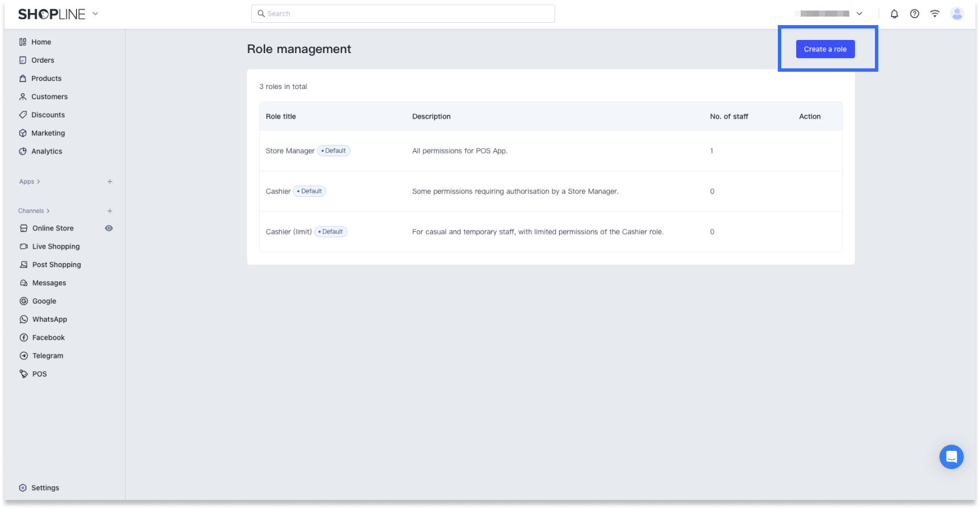980x509 pixels.
Task: Click the Online Store icon
Action: point(24,228)
